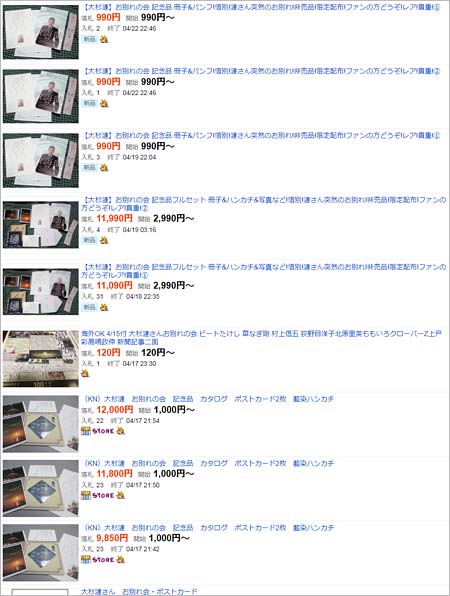
Task: Open the (KN) 大杉漣 listing title priced 12,000円
Action: [208, 399]
